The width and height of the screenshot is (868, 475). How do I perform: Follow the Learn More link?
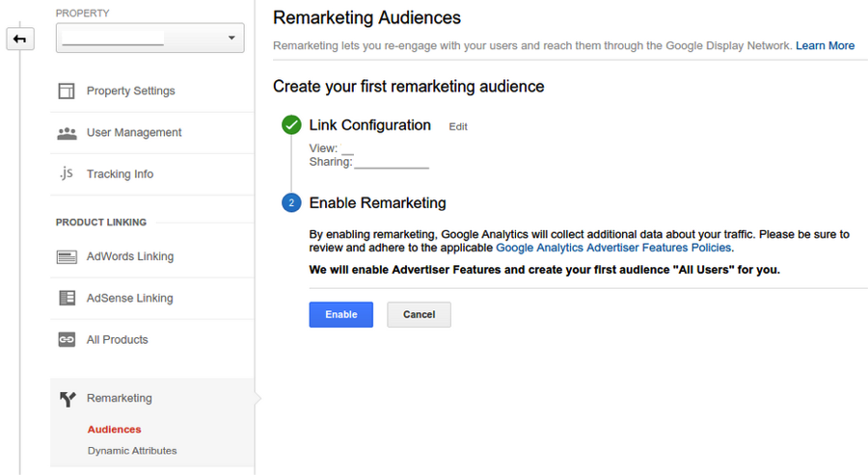coord(825,46)
